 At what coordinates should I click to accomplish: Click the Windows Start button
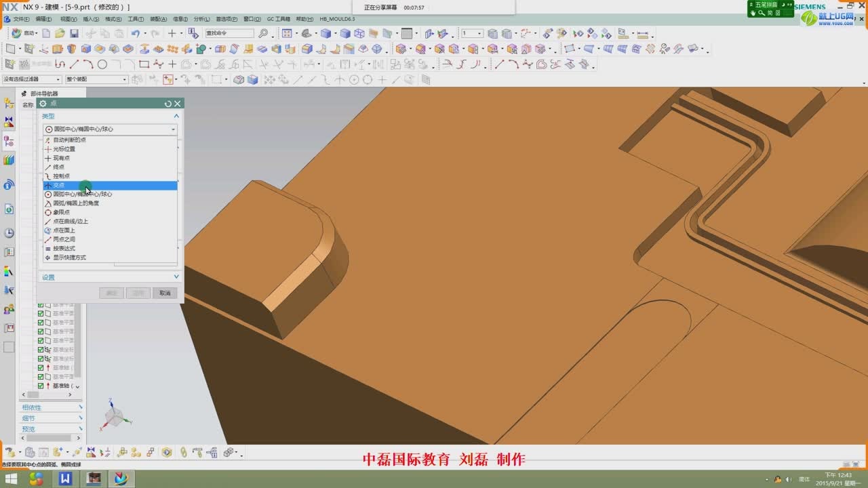click(x=12, y=479)
